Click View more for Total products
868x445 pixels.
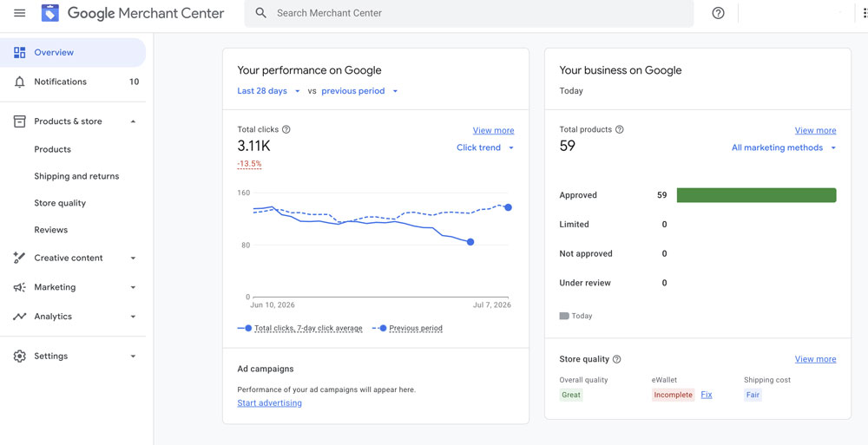pyautogui.click(x=815, y=131)
